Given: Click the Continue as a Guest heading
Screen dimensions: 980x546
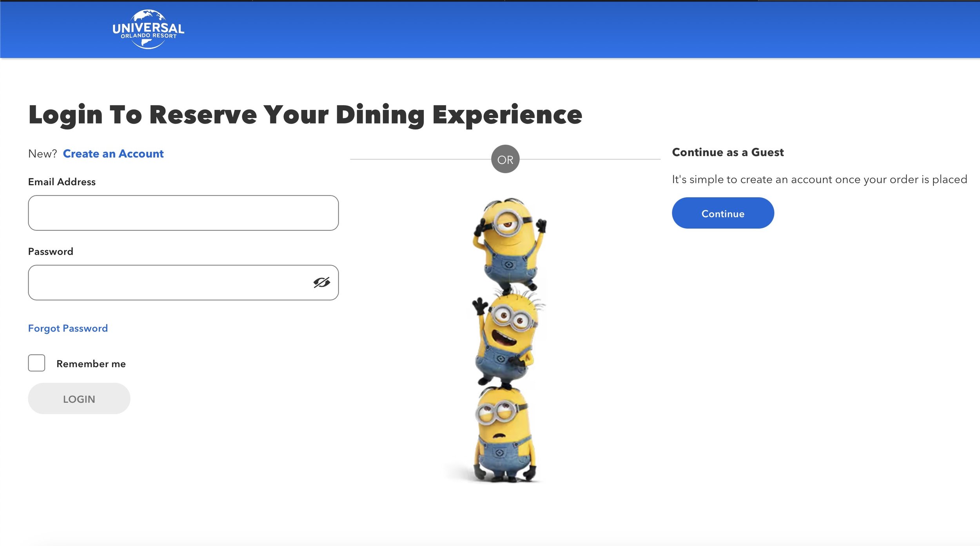Looking at the screenshot, I should click(728, 153).
